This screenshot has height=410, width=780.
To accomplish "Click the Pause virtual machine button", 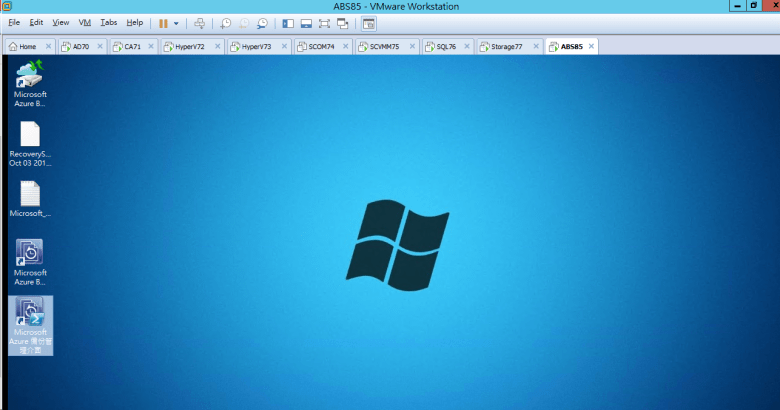I will (x=163, y=22).
